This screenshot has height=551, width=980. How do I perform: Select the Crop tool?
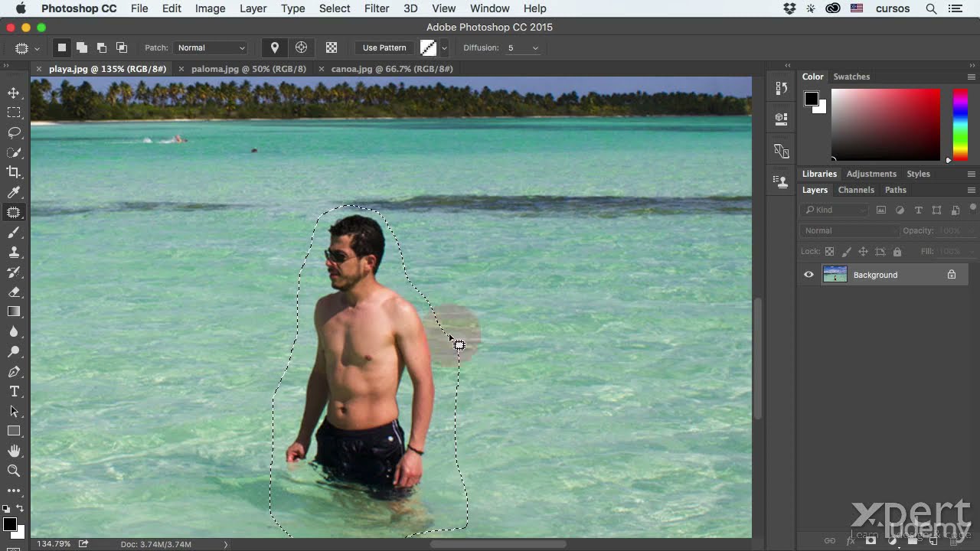point(14,172)
